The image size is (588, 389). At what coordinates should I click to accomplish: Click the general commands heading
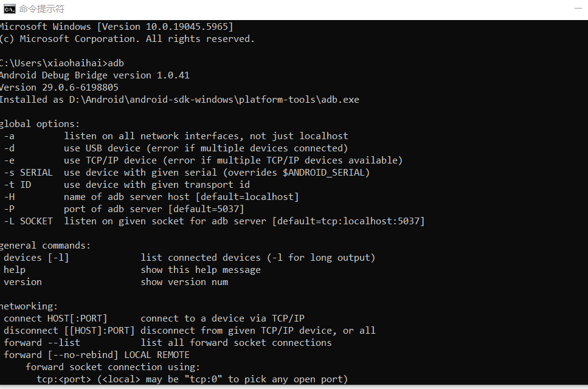tap(45, 246)
